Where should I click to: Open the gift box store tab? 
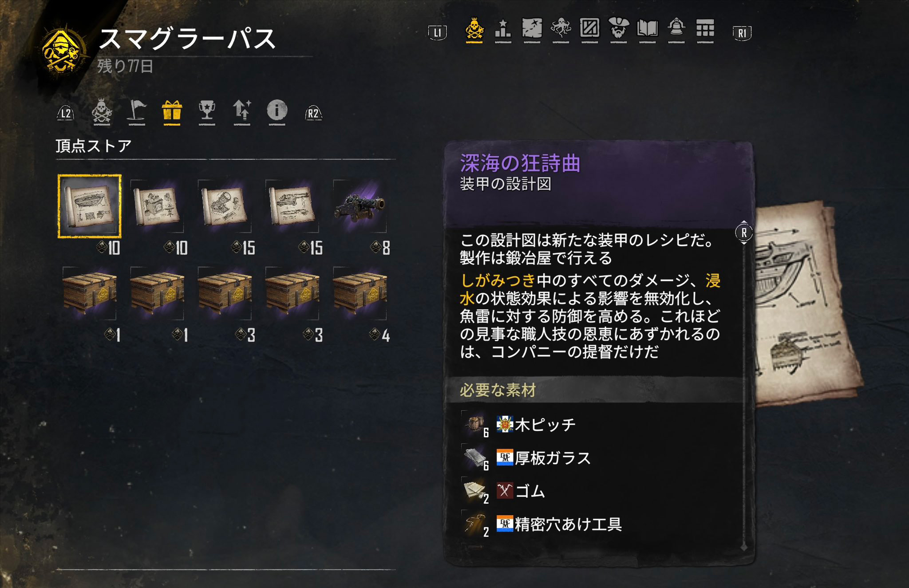[x=172, y=111]
